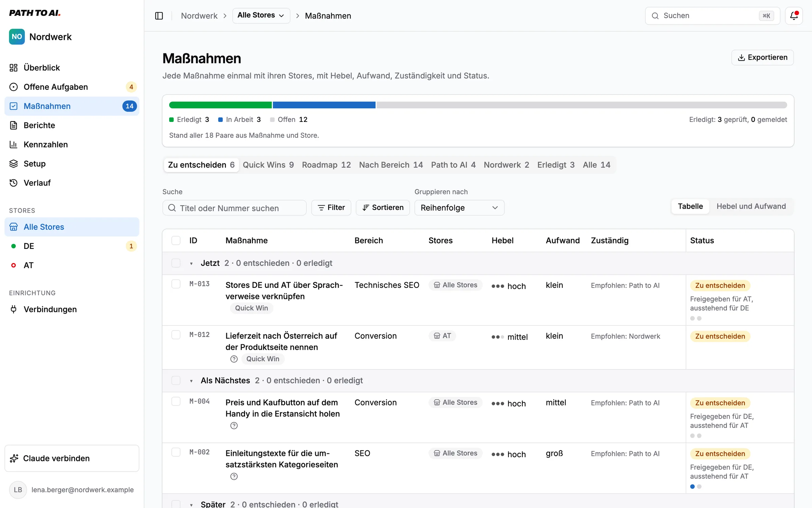Click the Kennzahlen chart icon
Image resolution: width=812 pixels, height=508 pixels.
coord(14,145)
